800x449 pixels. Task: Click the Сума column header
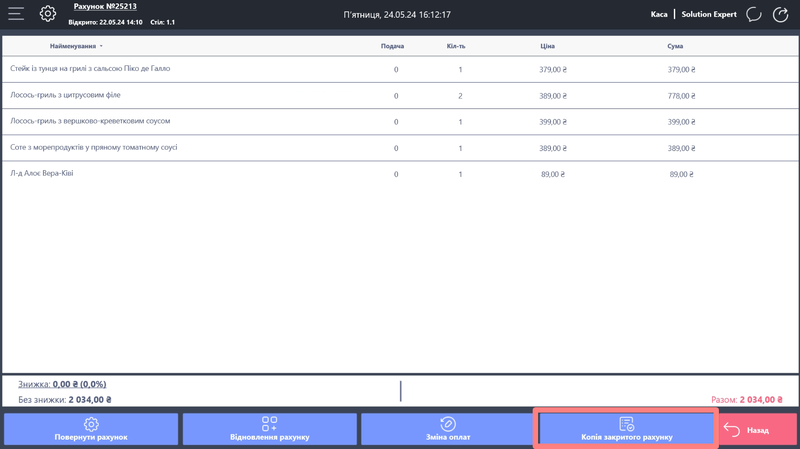tap(675, 46)
